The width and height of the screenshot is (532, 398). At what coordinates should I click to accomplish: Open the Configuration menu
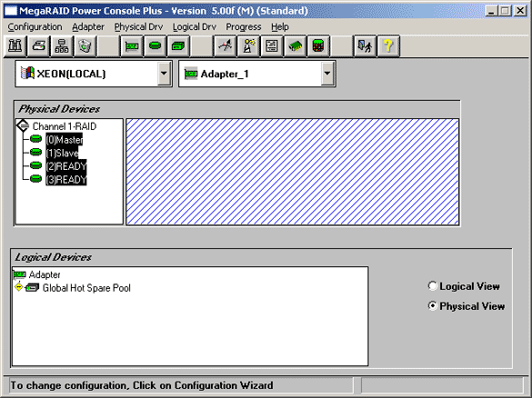[35, 26]
